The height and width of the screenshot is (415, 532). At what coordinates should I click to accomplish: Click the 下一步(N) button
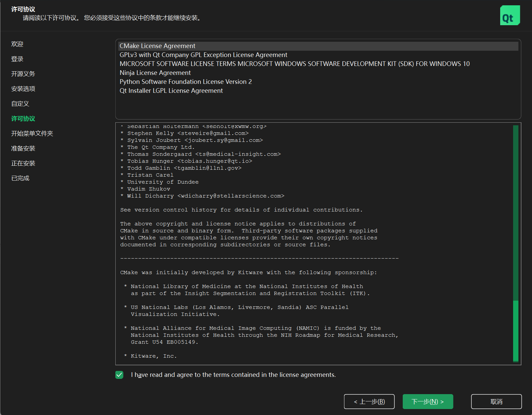[x=428, y=401]
